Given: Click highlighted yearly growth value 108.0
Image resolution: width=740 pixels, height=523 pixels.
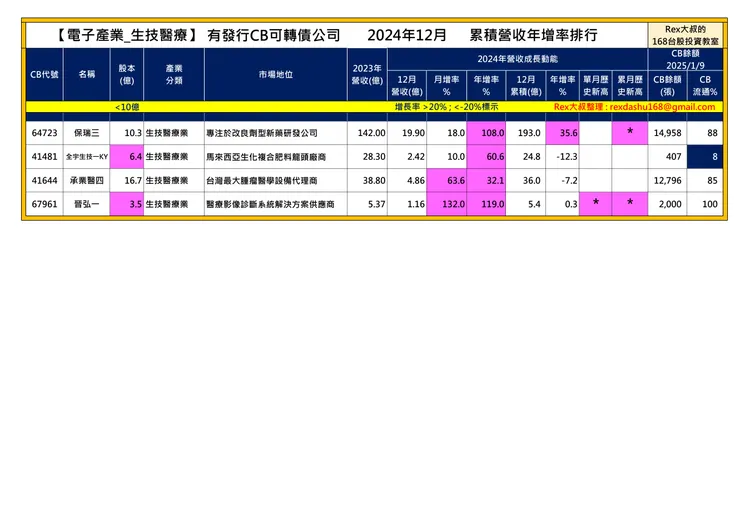Looking at the screenshot, I should pyautogui.click(x=486, y=133).
